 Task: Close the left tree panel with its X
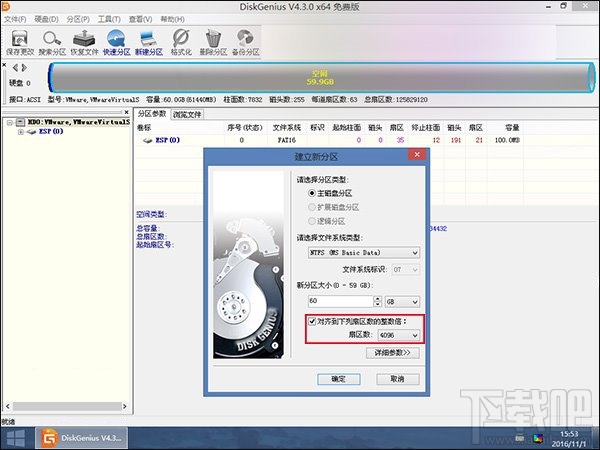click(x=126, y=112)
